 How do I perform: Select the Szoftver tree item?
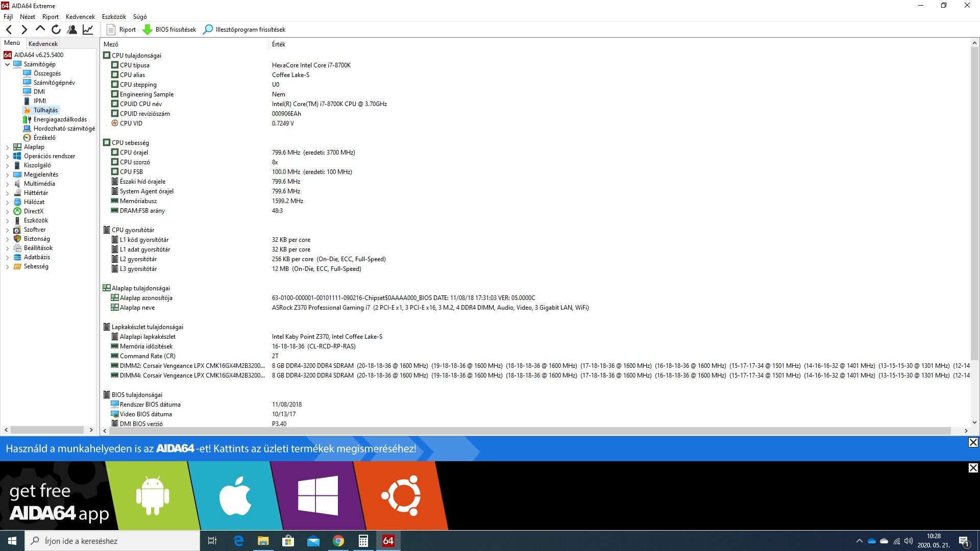tap(34, 230)
